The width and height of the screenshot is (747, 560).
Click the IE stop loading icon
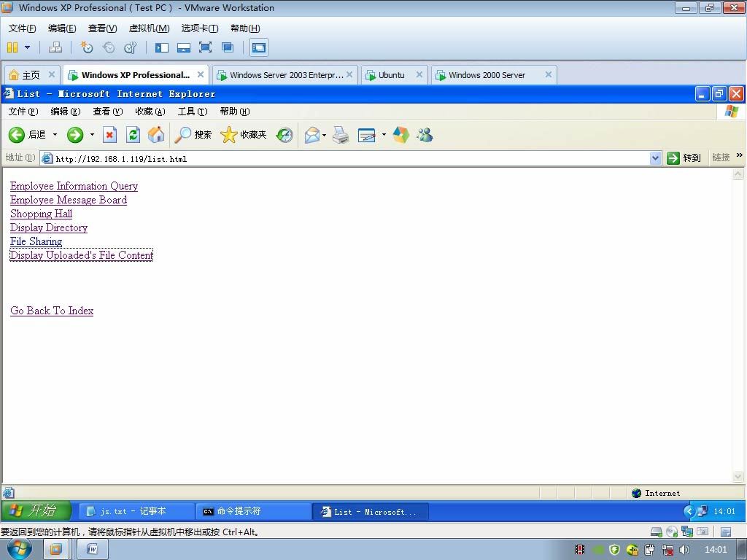coord(109,135)
